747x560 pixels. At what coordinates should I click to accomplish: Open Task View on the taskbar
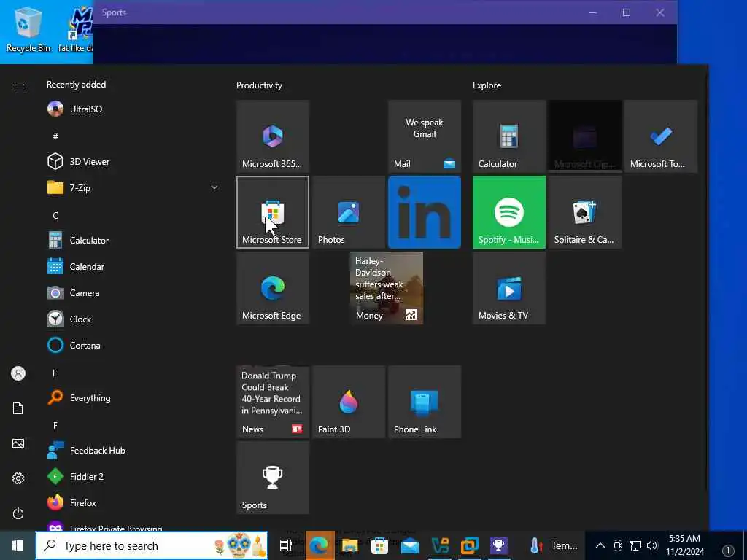285,545
